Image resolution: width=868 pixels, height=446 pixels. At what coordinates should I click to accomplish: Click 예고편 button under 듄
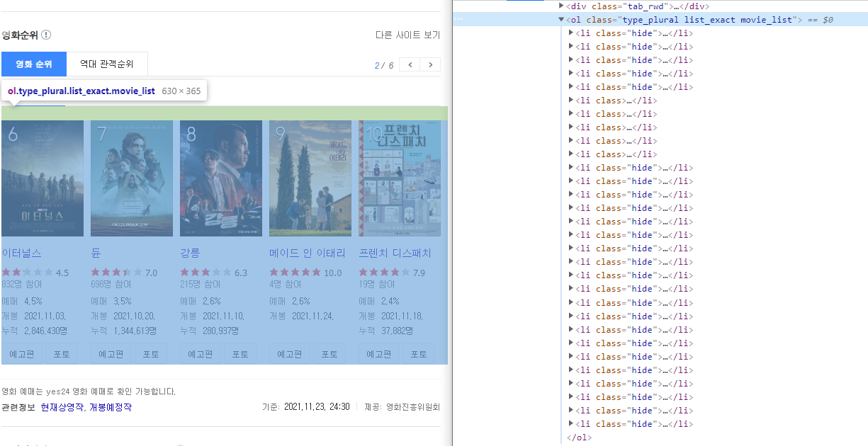point(111,354)
